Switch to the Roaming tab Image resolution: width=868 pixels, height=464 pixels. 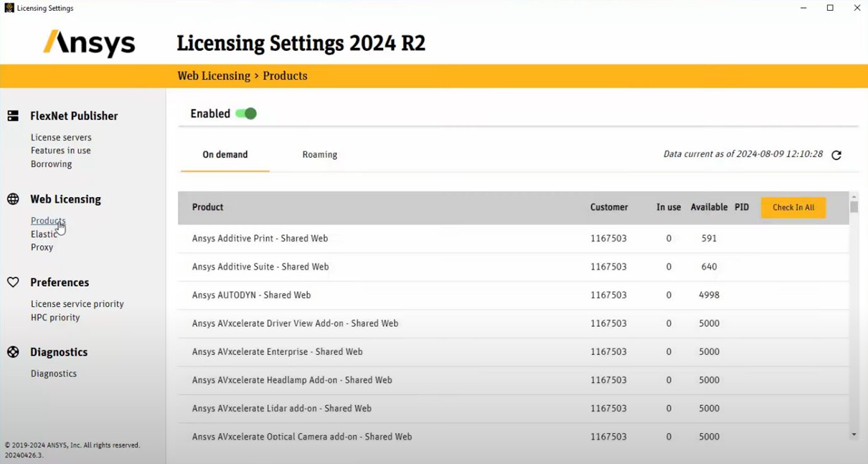[x=319, y=154]
